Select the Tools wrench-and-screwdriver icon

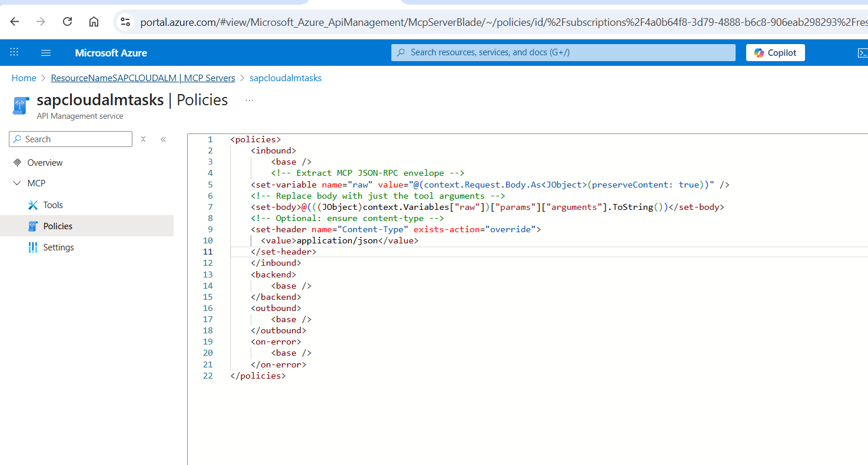pyautogui.click(x=33, y=205)
